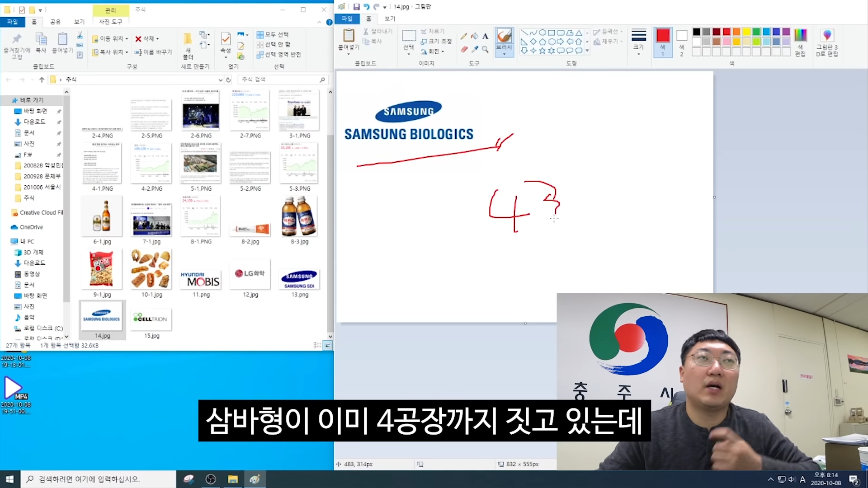Click Select all (모두 선택) in Explorer
The height and width of the screenshot is (488, 868).
coord(273,34)
